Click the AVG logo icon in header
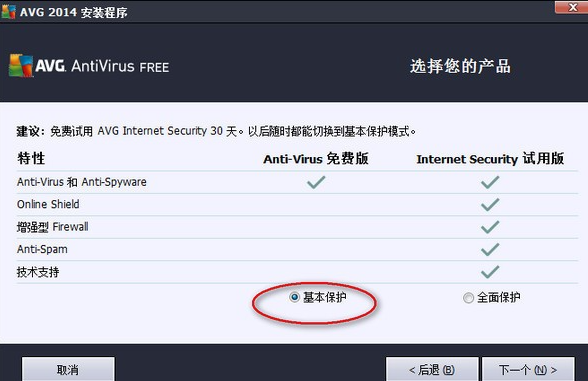 click(21, 66)
